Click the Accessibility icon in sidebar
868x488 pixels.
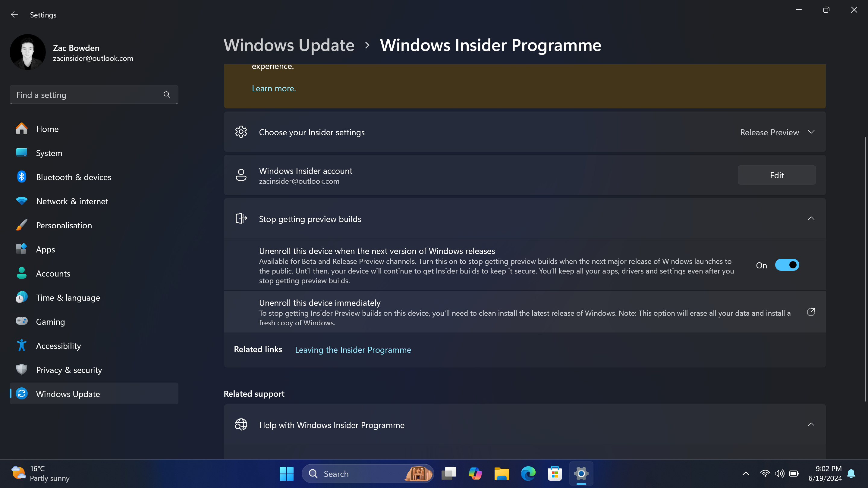21,346
